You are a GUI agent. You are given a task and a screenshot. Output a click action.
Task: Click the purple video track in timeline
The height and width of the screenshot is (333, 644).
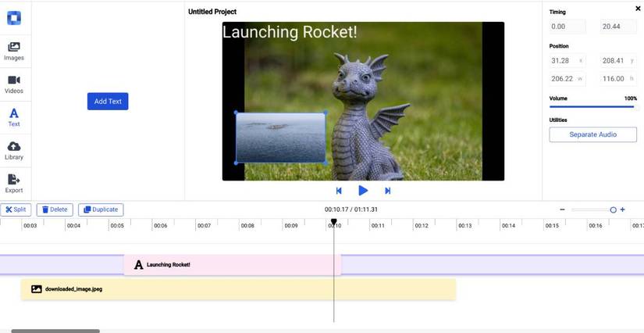click(492, 265)
